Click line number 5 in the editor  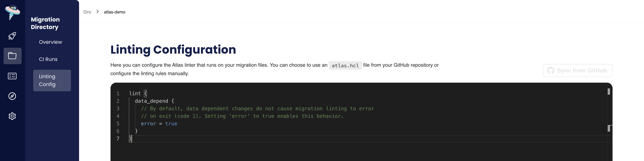(118, 124)
